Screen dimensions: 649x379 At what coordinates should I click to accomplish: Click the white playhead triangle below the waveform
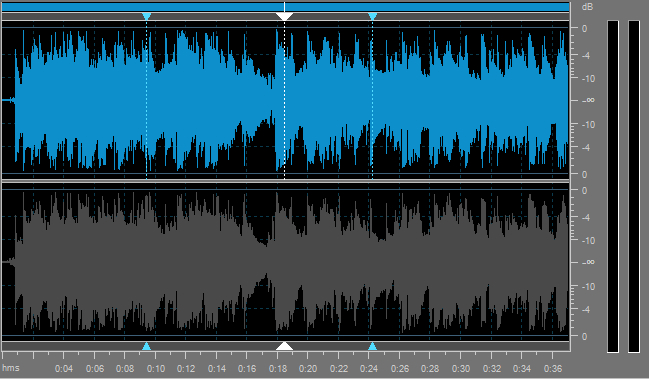point(284,346)
